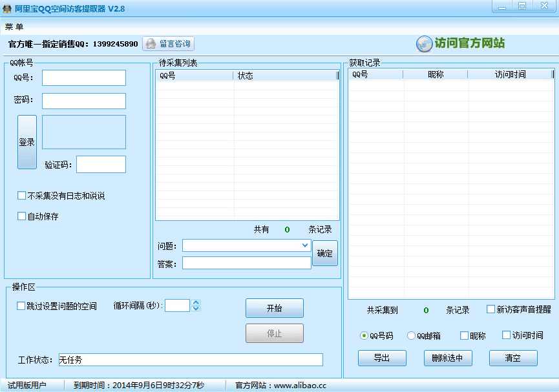Toggle the 自动保存 checkbox
The image size is (559, 392).
[x=21, y=216]
